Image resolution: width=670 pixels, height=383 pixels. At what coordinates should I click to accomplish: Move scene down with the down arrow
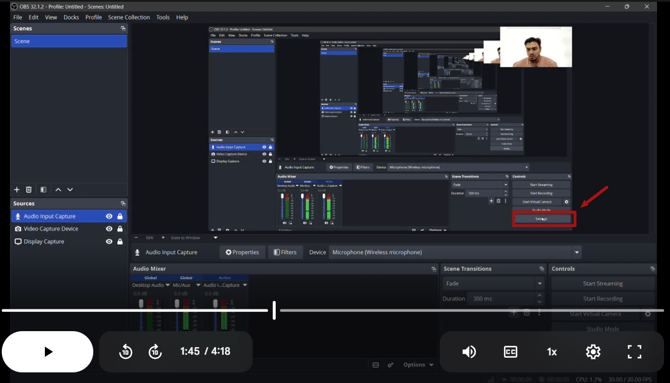[70, 189]
